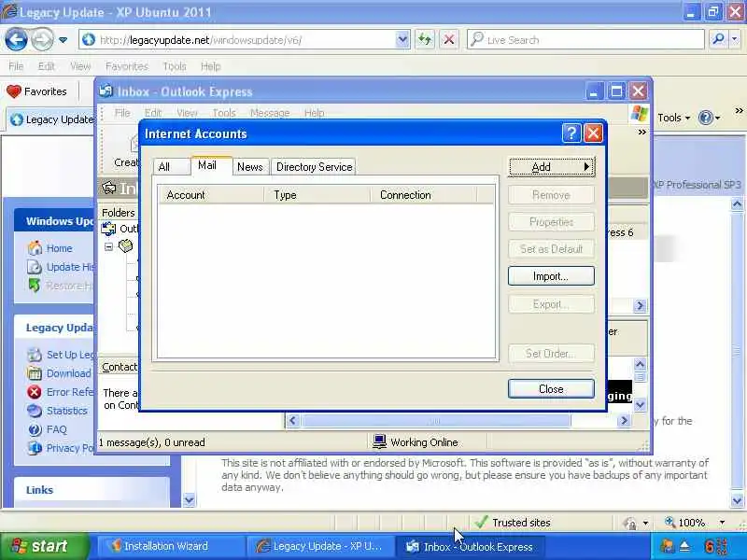Viewport: 747px width, 560px height.
Task: Click the Account column header
Action: 211,195
